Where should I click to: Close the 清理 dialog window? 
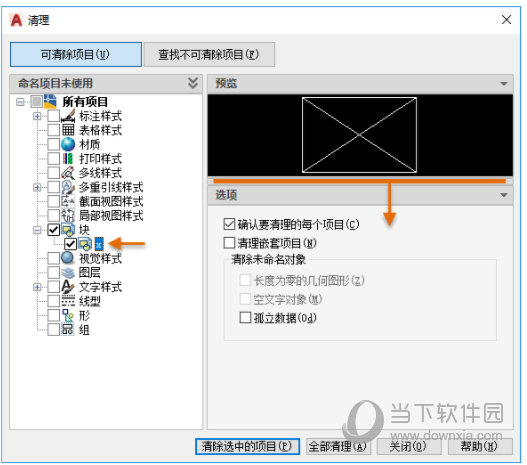tap(506, 20)
